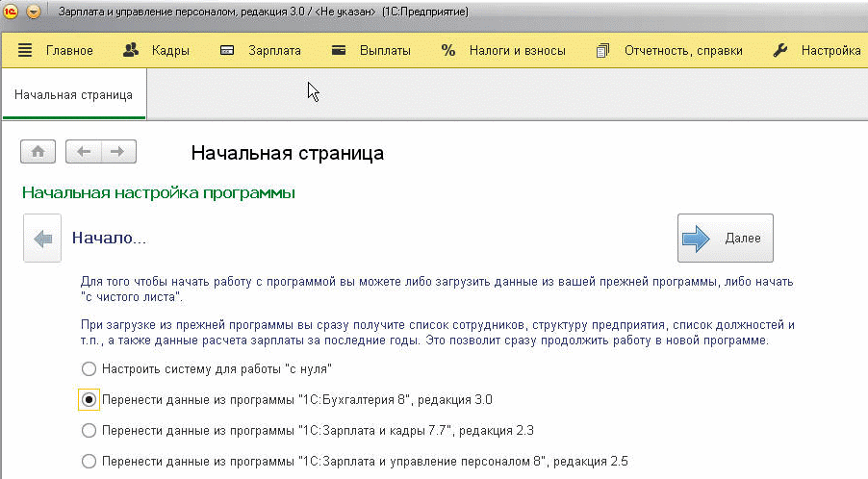
Task: Navigate forward with right arrow button
Action: [118, 152]
